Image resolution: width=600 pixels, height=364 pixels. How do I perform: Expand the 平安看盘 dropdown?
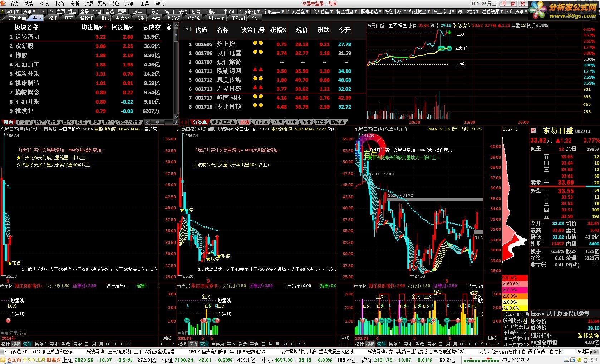click(298, 11)
